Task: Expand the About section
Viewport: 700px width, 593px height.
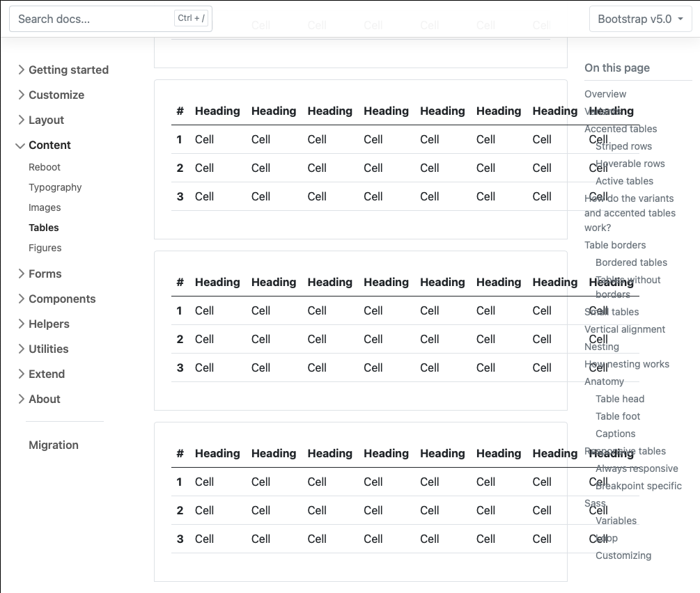Action: tap(39, 398)
